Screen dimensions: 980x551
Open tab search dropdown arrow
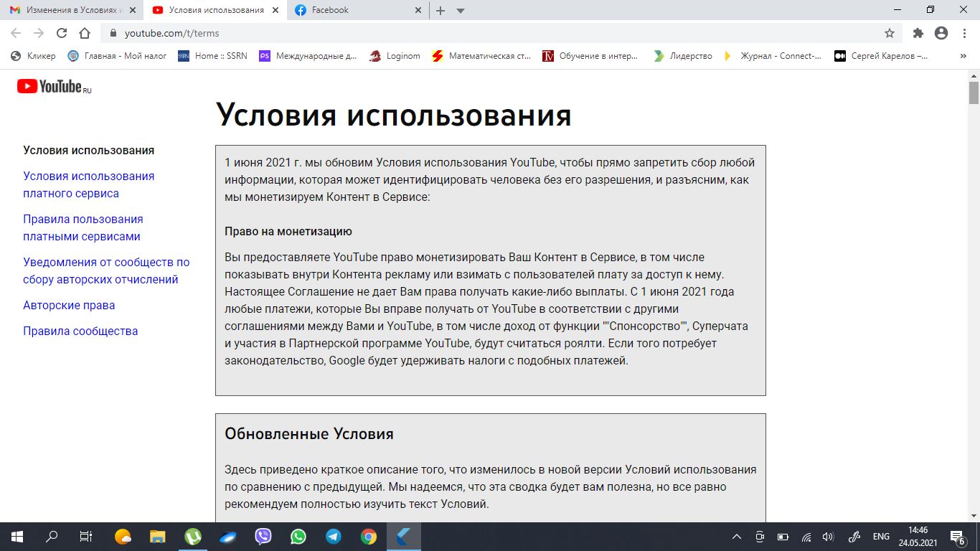point(461,11)
